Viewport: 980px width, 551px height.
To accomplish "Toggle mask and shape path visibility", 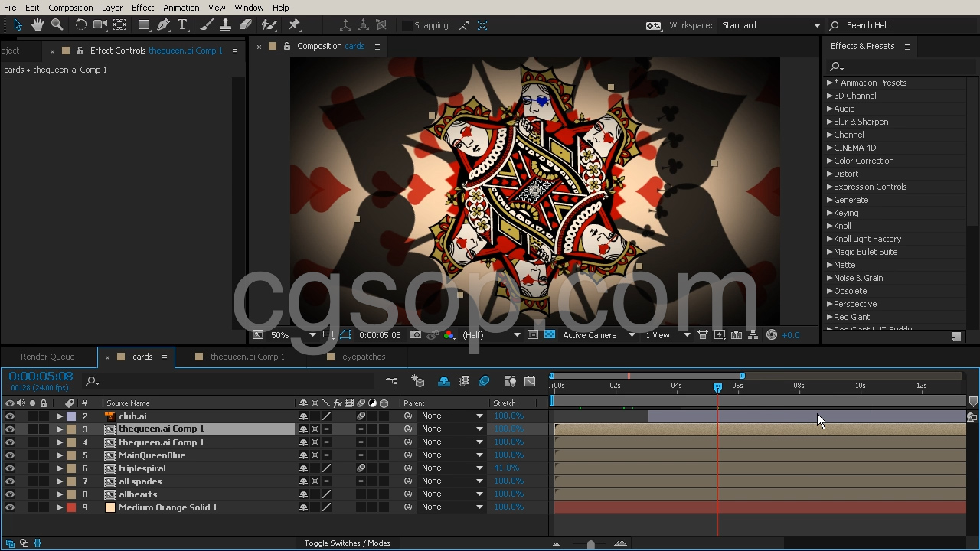I will pos(346,335).
